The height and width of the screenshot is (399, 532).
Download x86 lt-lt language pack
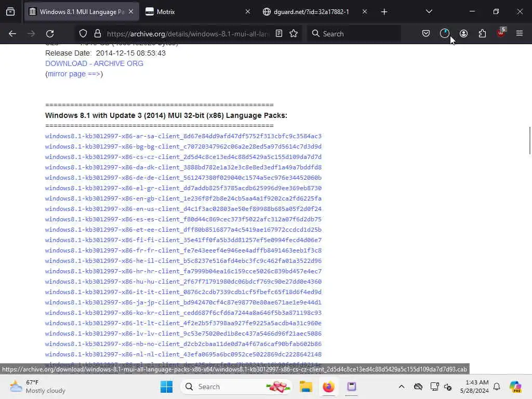point(183,323)
